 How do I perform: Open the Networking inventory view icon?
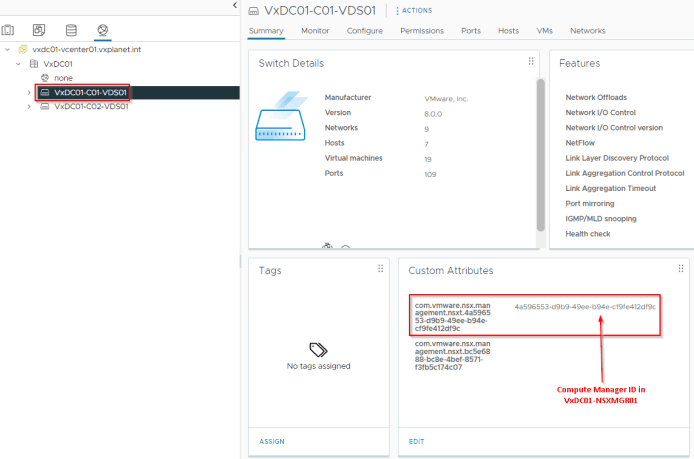coord(103,30)
